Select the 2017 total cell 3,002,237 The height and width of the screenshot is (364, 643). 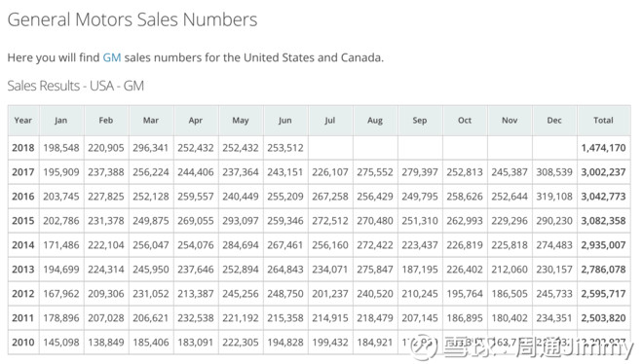[x=603, y=172]
